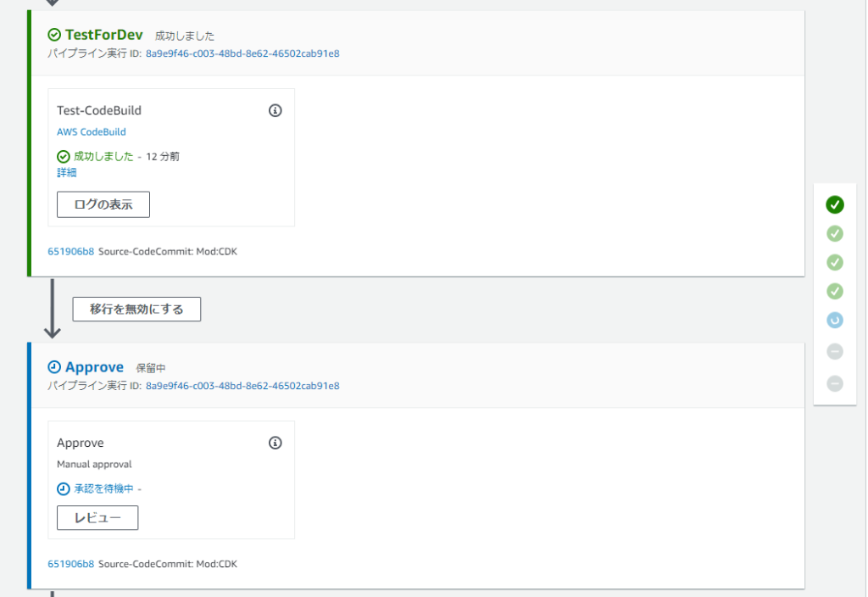The image size is (868, 597).
Task: Click the Approve stage title
Action: pos(95,367)
